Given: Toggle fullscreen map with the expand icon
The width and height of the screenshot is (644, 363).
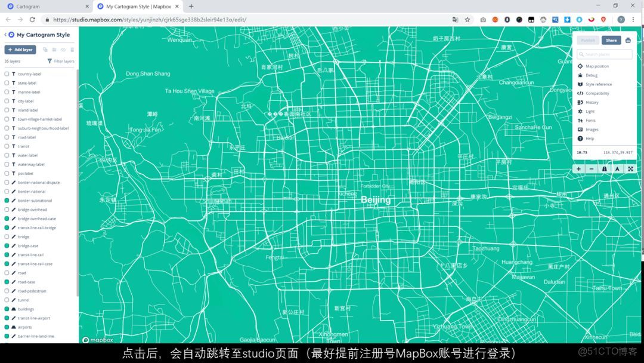Looking at the screenshot, I should click(630, 169).
